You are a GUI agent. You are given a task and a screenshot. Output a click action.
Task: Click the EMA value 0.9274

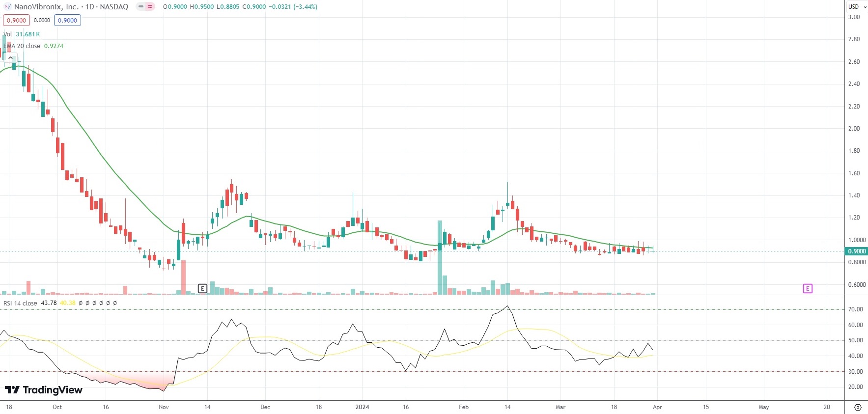point(54,46)
